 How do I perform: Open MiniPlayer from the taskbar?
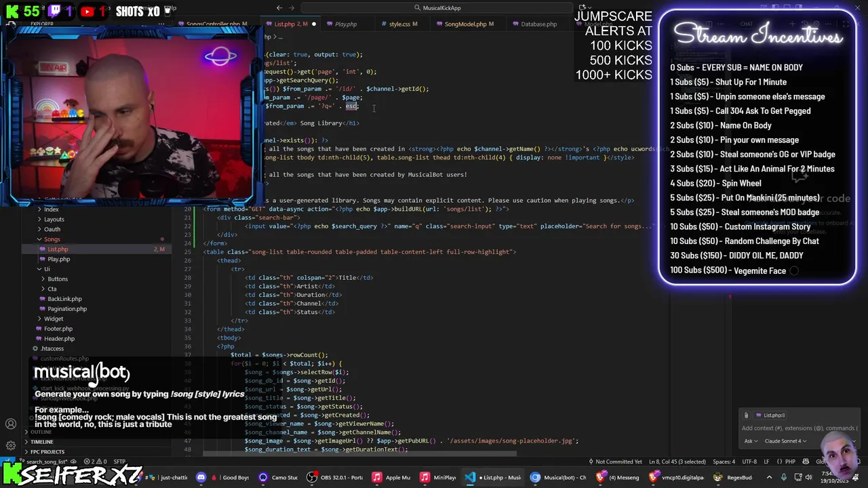[439, 477]
